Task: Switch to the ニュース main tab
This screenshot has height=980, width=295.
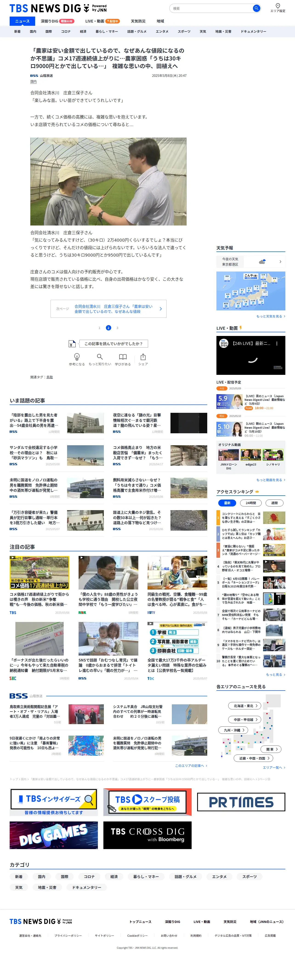Action: (x=22, y=21)
